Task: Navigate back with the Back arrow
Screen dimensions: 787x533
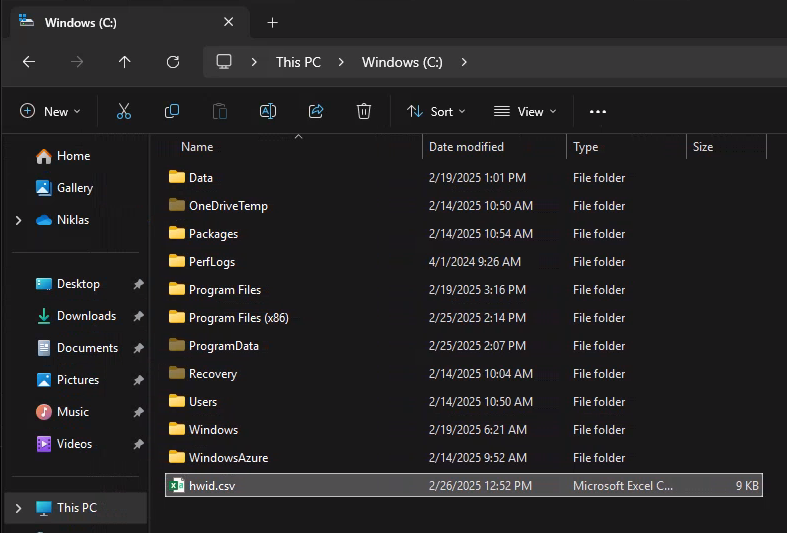Action: point(29,62)
